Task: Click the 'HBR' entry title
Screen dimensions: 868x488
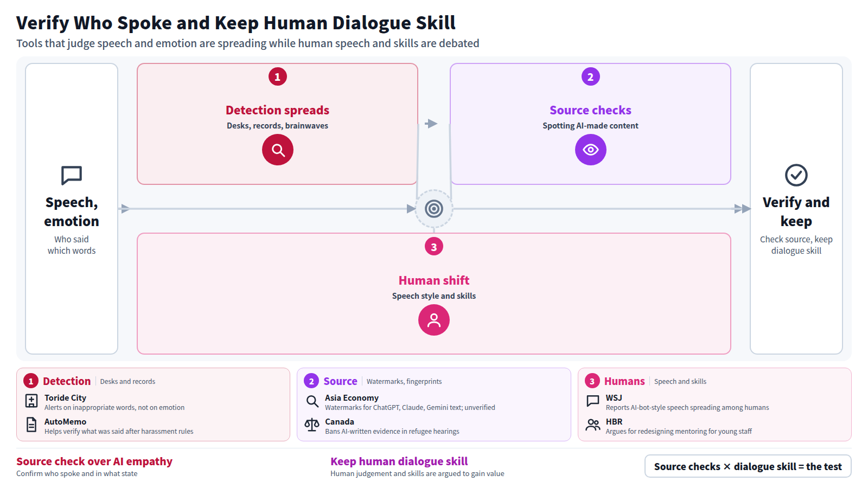Action: 614,421
